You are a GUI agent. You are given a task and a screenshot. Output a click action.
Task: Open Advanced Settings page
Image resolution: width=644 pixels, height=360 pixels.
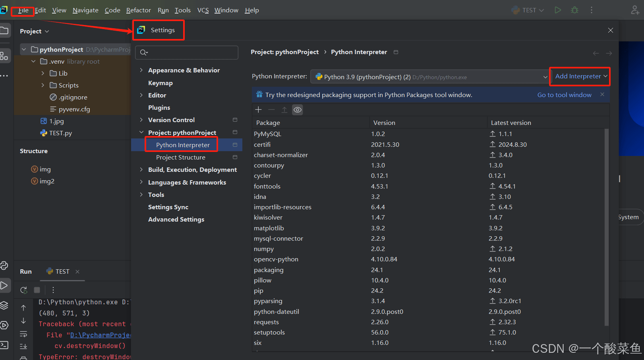coord(176,219)
